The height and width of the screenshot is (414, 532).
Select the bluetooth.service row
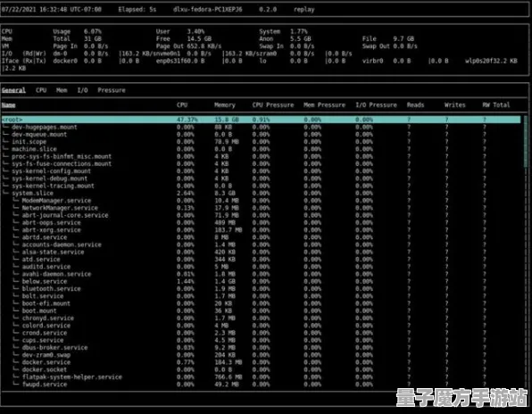point(261,289)
